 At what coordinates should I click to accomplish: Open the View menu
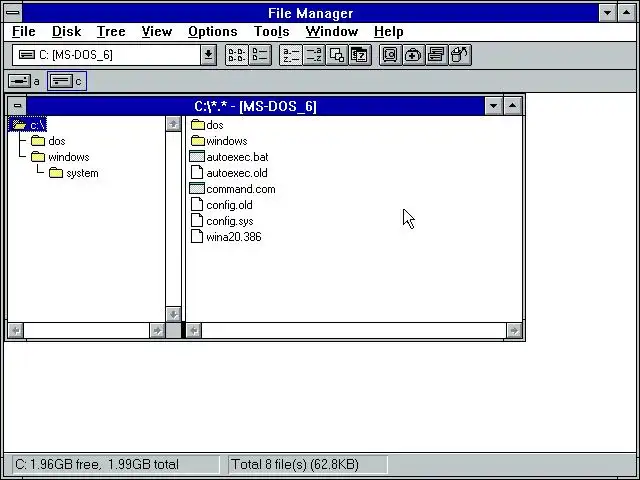(x=157, y=31)
